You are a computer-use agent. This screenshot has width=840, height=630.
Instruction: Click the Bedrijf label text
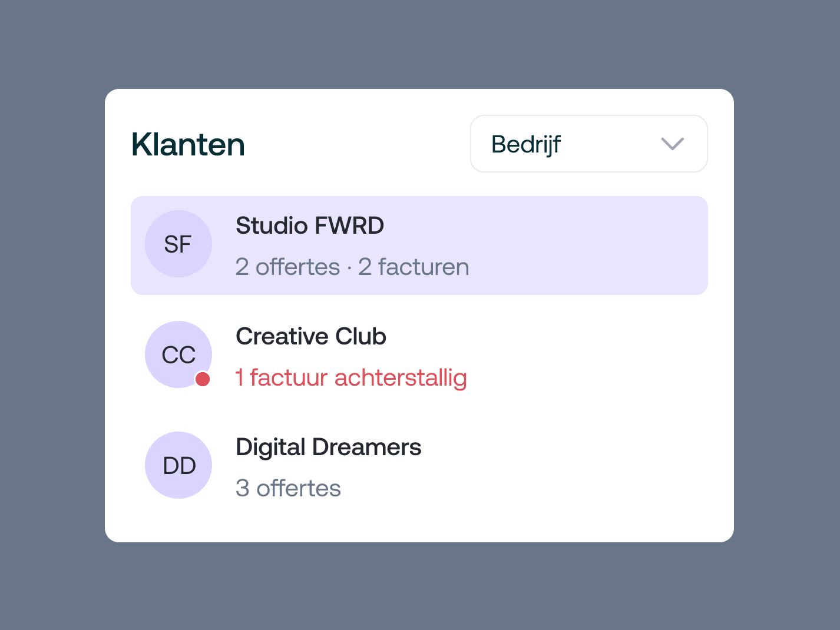coord(526,145)
